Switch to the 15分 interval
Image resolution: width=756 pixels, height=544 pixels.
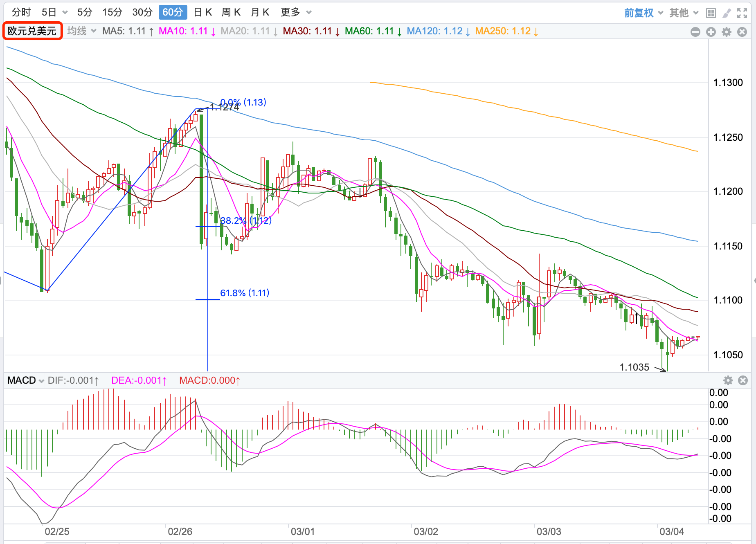click(112, 12)
